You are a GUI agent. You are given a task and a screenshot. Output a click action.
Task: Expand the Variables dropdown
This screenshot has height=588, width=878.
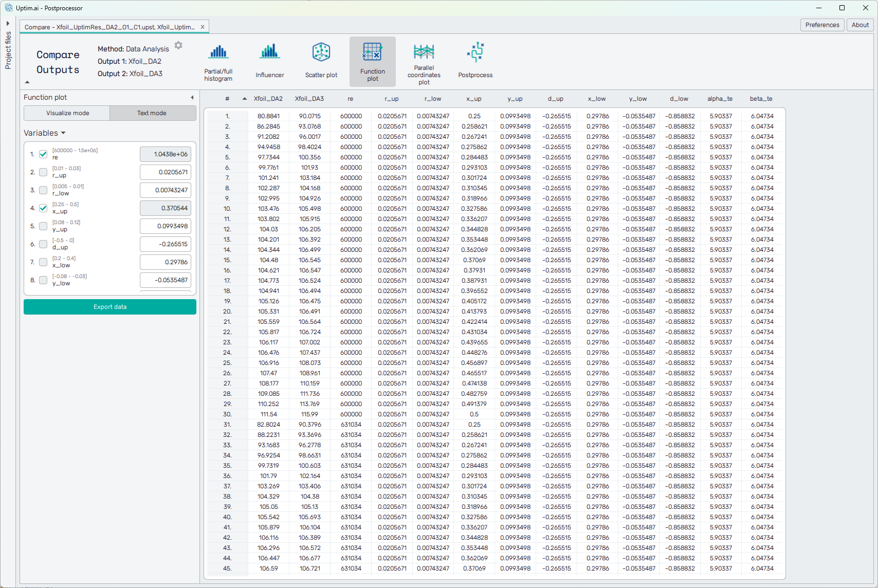[45, 133]
